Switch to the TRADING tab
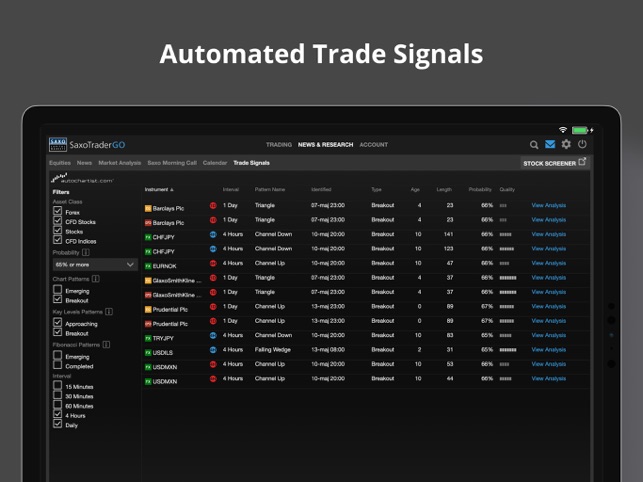 [279, 145]
